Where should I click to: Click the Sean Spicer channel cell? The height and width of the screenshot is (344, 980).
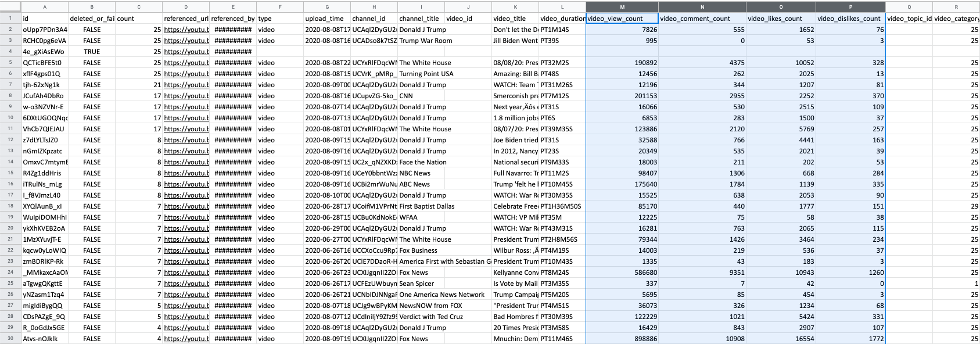coord(421,284)
